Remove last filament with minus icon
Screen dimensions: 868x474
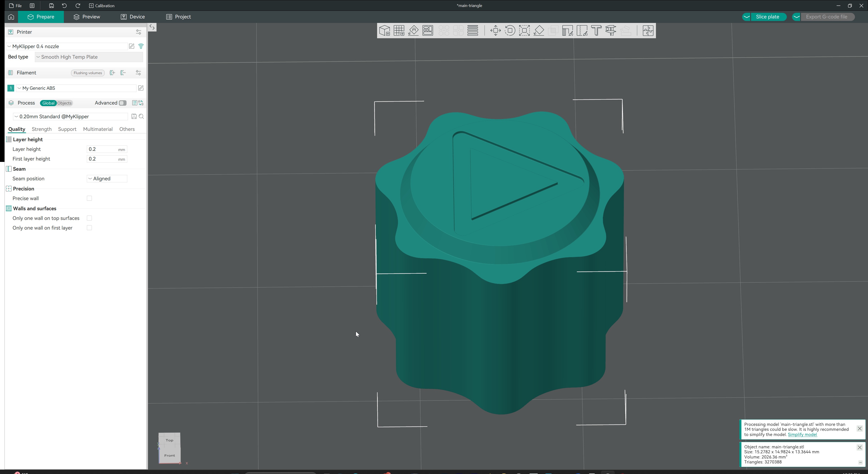(123, 73)
